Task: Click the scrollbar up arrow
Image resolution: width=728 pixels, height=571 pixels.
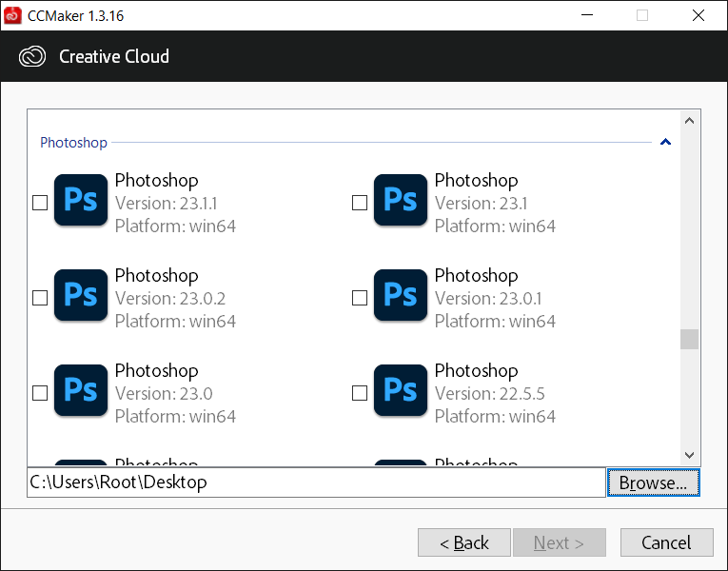Action: (x=690, y=120)
